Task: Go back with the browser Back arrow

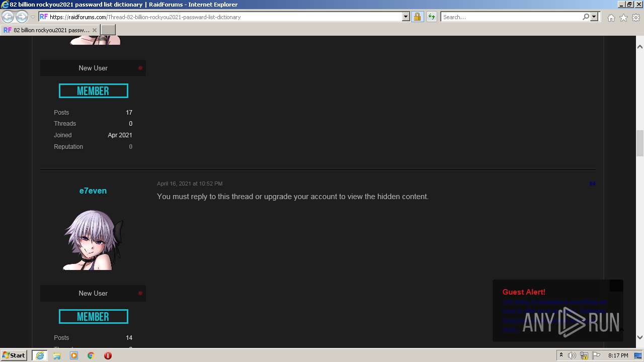Action: coord(8,17)
